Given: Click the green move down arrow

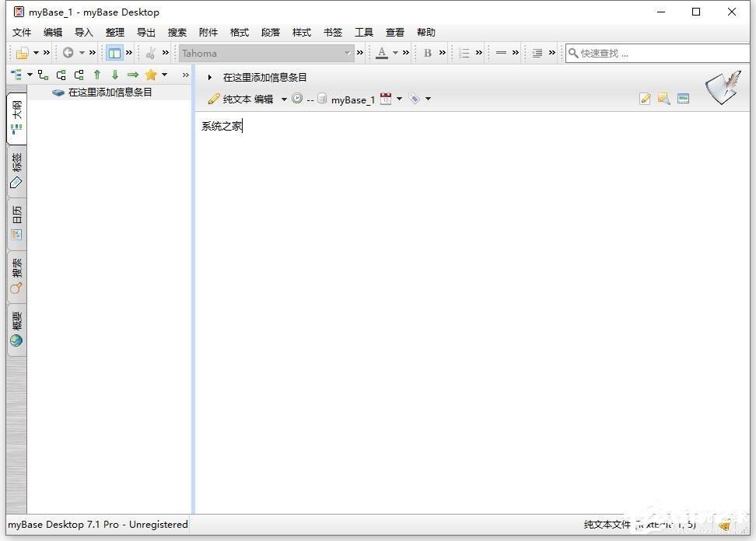Looking at the screenshot, I should pyautogui.click(x=115, y=75).
